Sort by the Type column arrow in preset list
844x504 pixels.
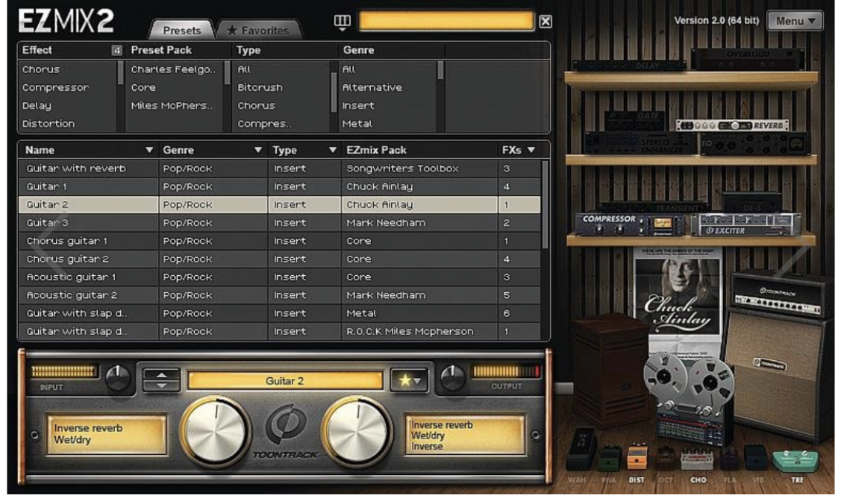[333, 150]
